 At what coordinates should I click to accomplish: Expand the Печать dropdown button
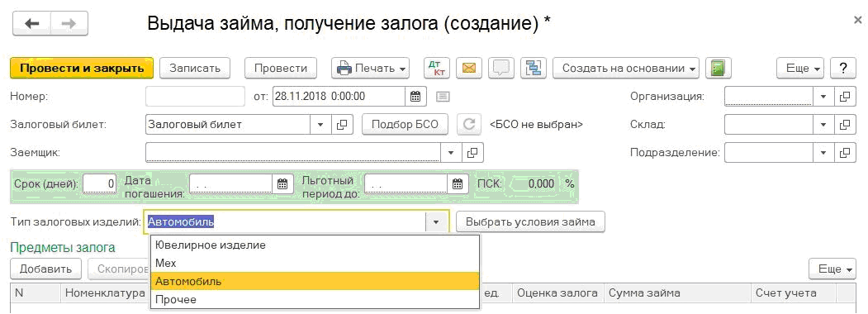click(370, 69)
